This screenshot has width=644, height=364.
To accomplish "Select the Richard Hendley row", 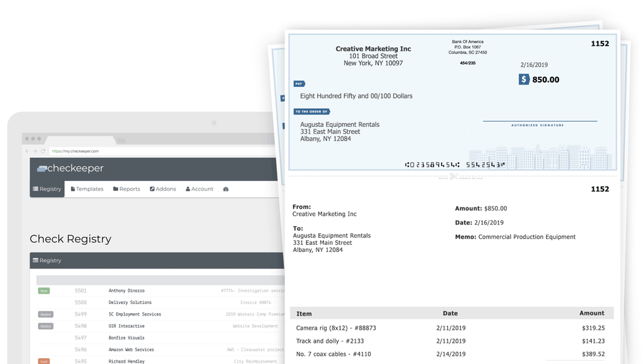I will tap(160, 360).
